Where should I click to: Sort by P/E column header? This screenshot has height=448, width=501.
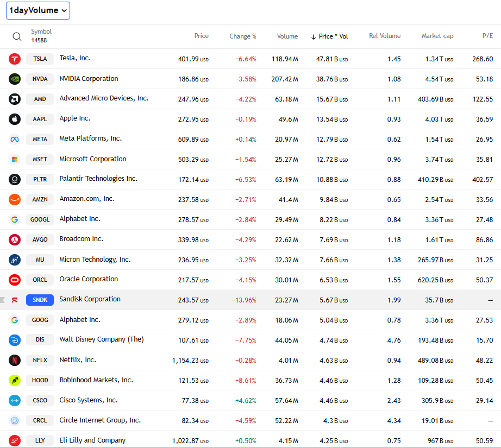(x=487, y=36)
